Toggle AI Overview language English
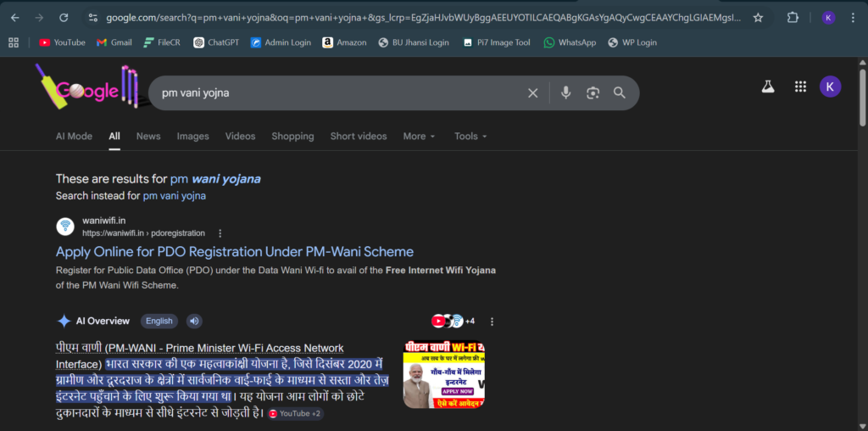868x431 pixels. point(159,321)
